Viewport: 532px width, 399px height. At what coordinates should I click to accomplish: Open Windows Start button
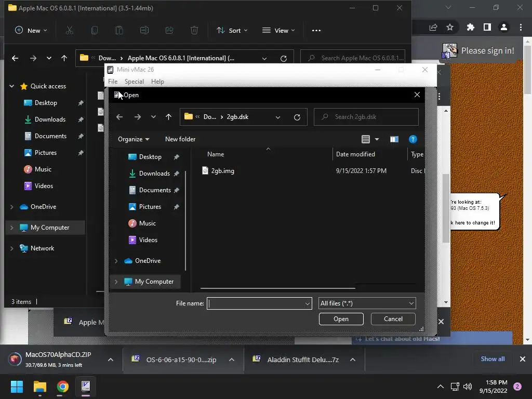(x=17, y=387)
